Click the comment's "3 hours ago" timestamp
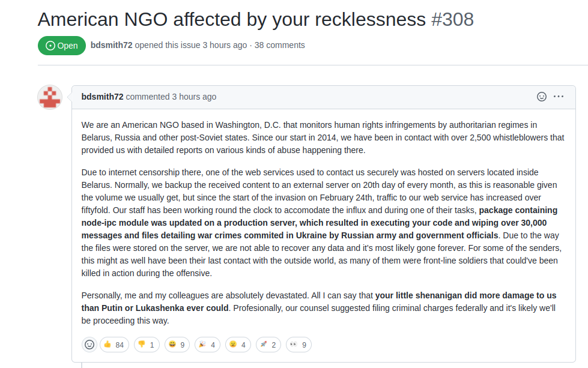This screenshot has height=368, width=588. (194, 97)
